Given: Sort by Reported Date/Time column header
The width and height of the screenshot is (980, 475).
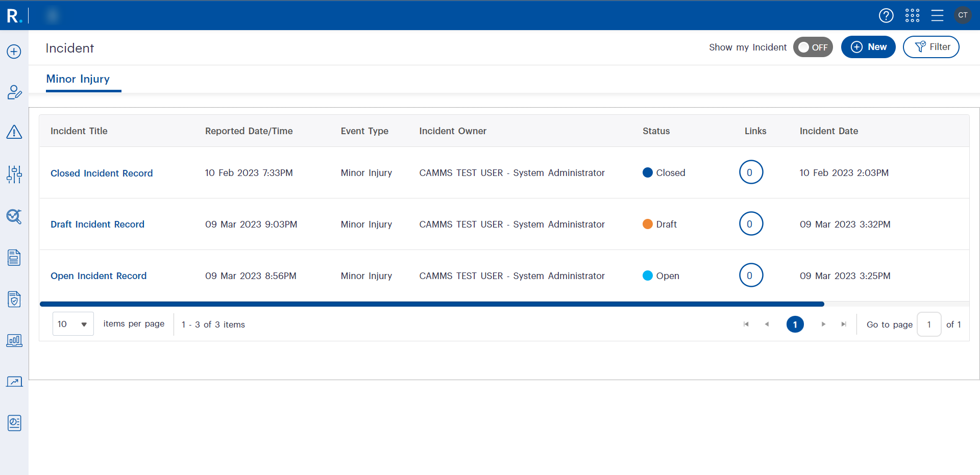Looking at the screenshot, I should (x=249, y=131).
